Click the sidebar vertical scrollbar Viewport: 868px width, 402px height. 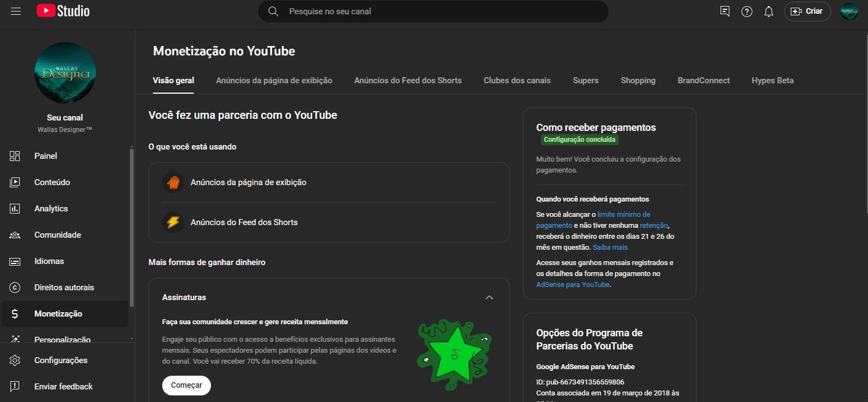pos(132,227)
